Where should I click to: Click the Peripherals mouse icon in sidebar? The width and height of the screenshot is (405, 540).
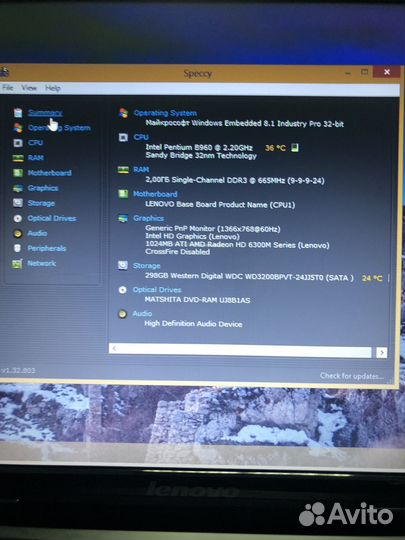click(x=18, y=248)
